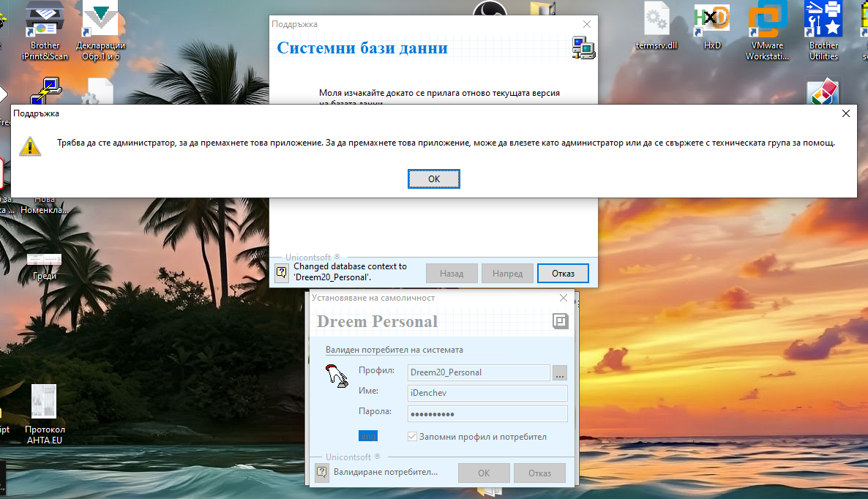Viewport: 868px width, 499px height.
Task: Click the Changed database context status text
Action: [350, 271]
